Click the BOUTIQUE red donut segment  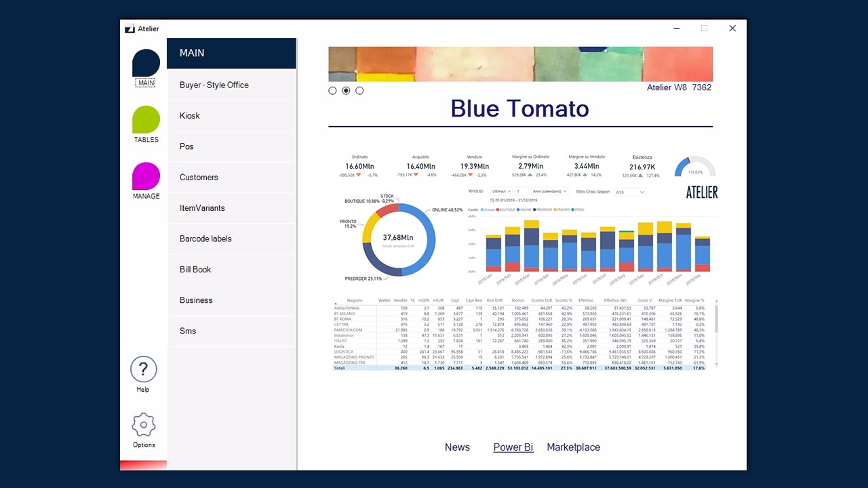(387, 209)
